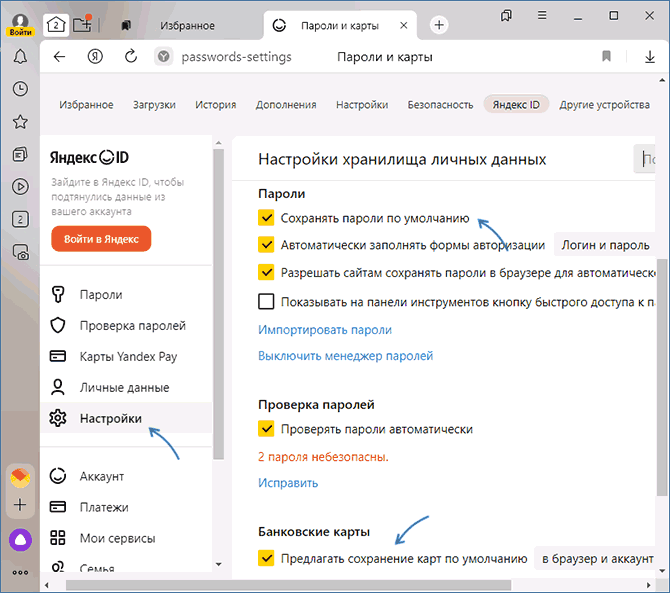Viewport: 670px width, 593px height.
Task: Select the Яндекс ID navigation tab
Action: pos(516,104)
